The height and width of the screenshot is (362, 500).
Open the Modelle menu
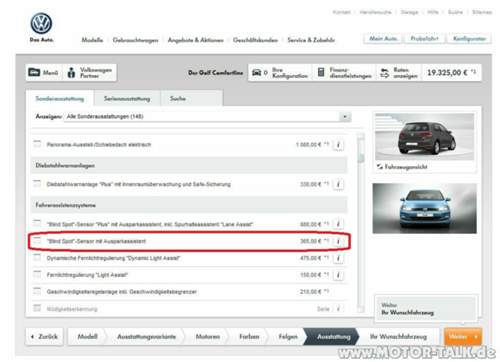pyautogui.click(x=92, y=40)
